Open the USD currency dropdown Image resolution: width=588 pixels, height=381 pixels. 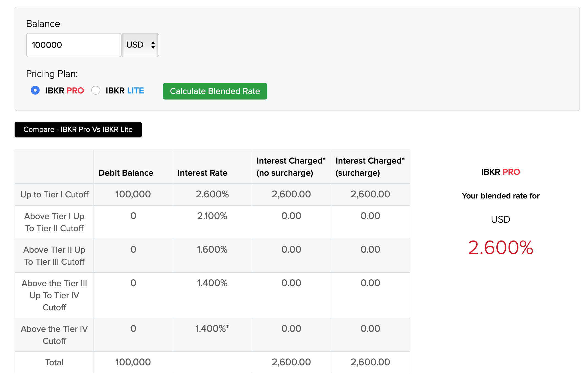140,45
